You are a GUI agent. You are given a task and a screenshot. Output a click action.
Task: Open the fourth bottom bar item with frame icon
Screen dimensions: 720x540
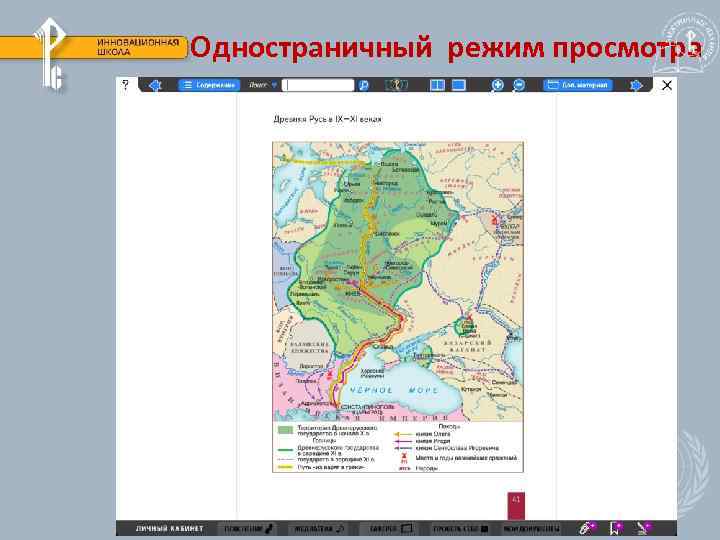click(390, 529)
